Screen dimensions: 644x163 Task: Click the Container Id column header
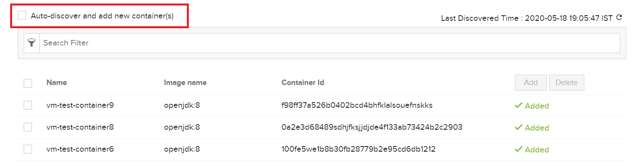pos(303,83)
